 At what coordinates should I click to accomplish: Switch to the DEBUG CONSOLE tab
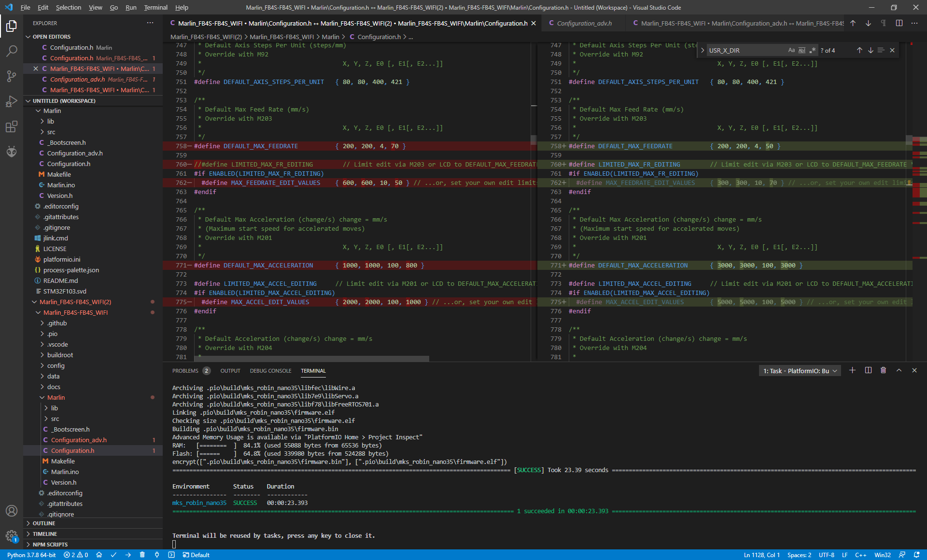(x=270, y=371)
